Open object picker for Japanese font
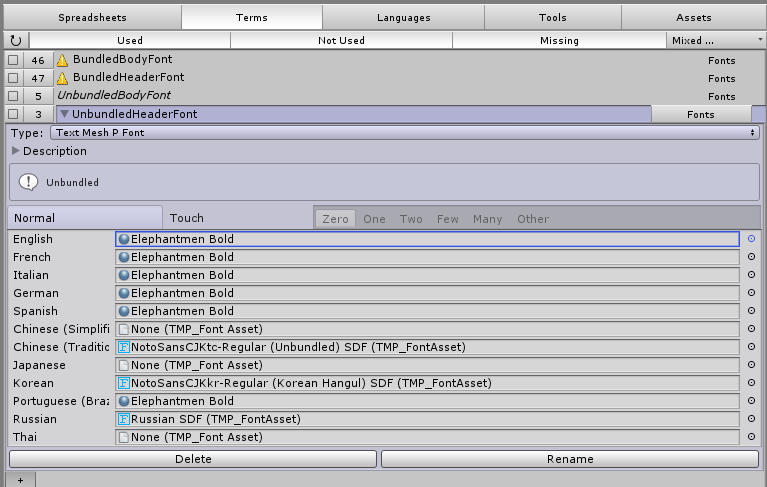 pyautogui.click(x=751, y=365)
